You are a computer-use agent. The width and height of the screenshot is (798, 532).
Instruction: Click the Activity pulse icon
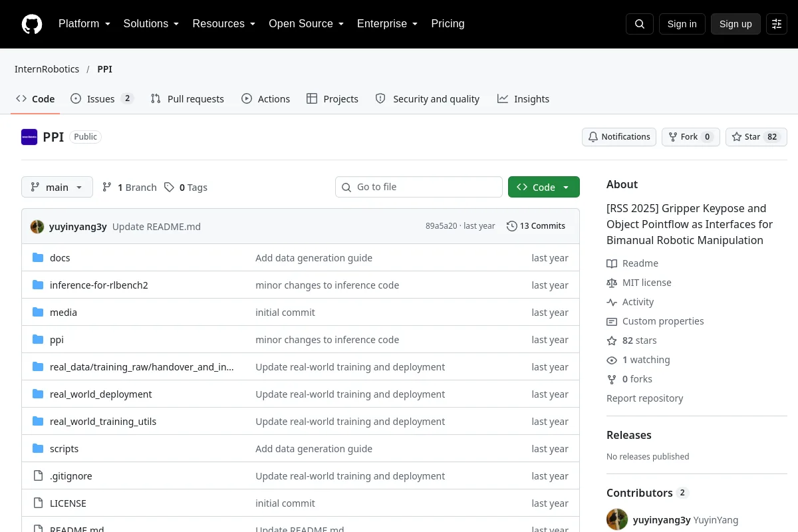click(x=612, y=302)
